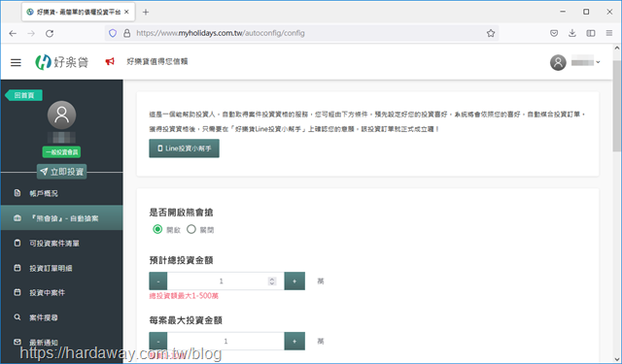This screenshot has height=364, width=622.
Task: Increase 預計總投資金額 with plus button
Action: coord(294,281)
